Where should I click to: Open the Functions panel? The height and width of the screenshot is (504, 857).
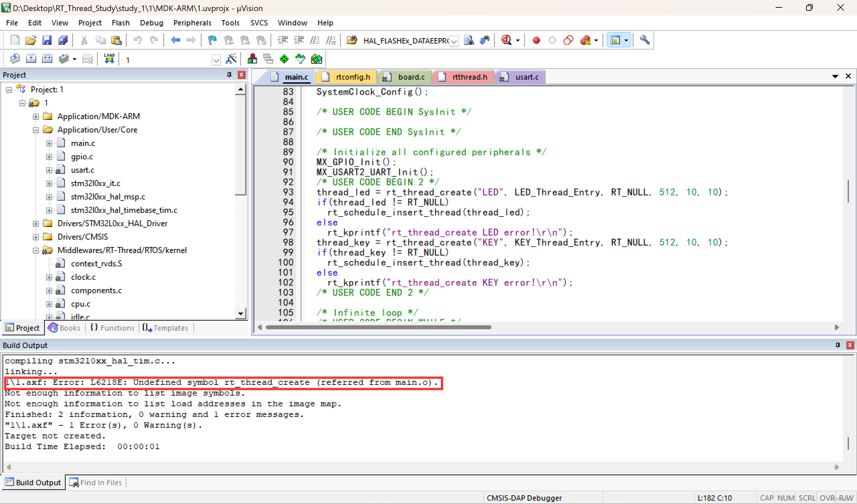click(112, 328)
